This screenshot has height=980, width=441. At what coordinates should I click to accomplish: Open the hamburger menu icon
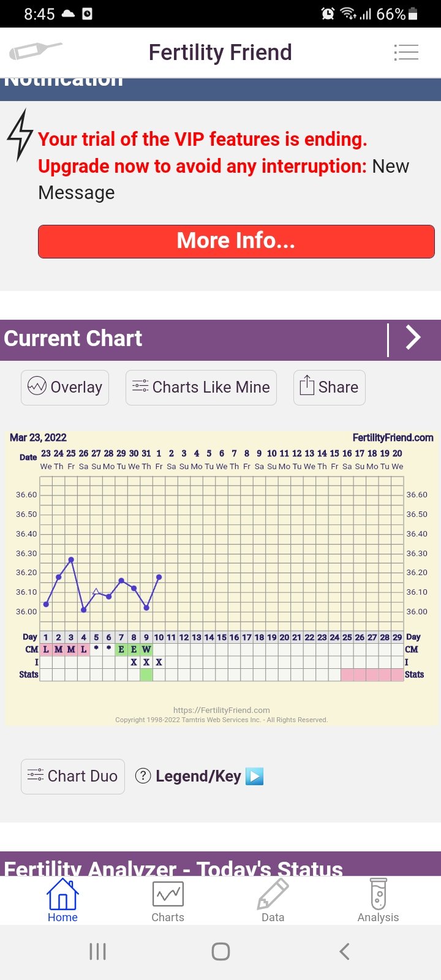click(x=405, y=52)
